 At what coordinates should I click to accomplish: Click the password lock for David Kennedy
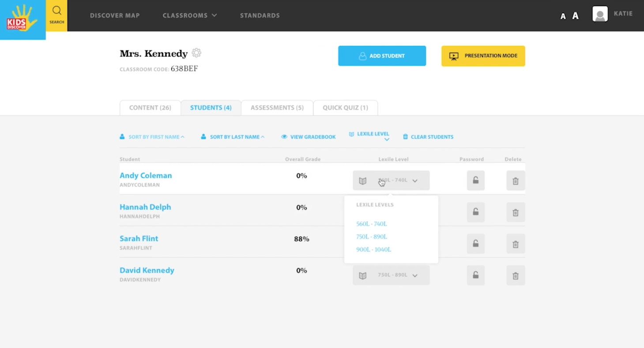pyautogui.click(x=475, y=276)
